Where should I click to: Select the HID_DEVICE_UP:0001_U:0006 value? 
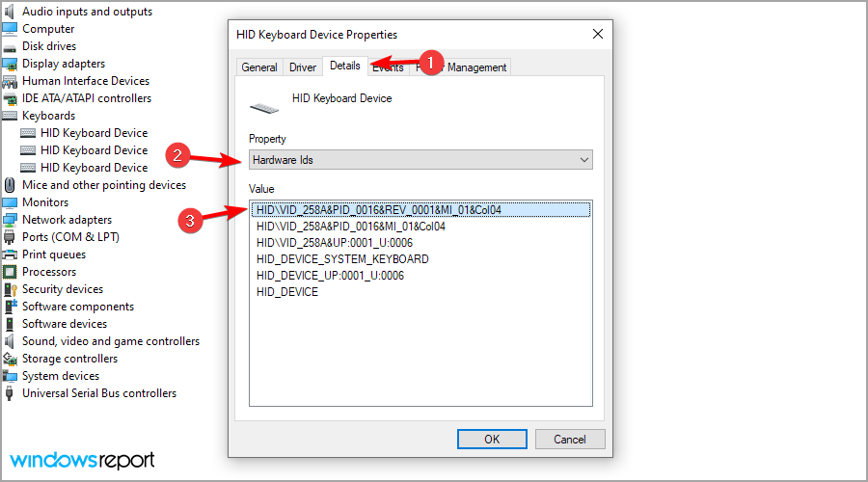pyautogui.click(x=330, y=276)
